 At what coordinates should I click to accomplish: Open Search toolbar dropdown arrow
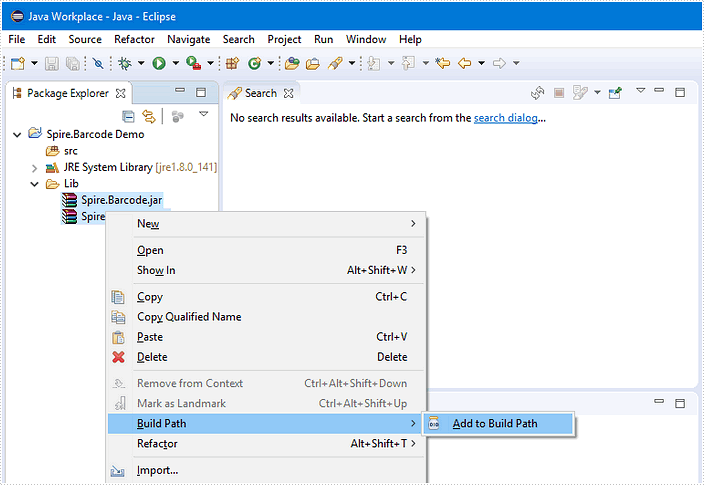tap(352, 63)
